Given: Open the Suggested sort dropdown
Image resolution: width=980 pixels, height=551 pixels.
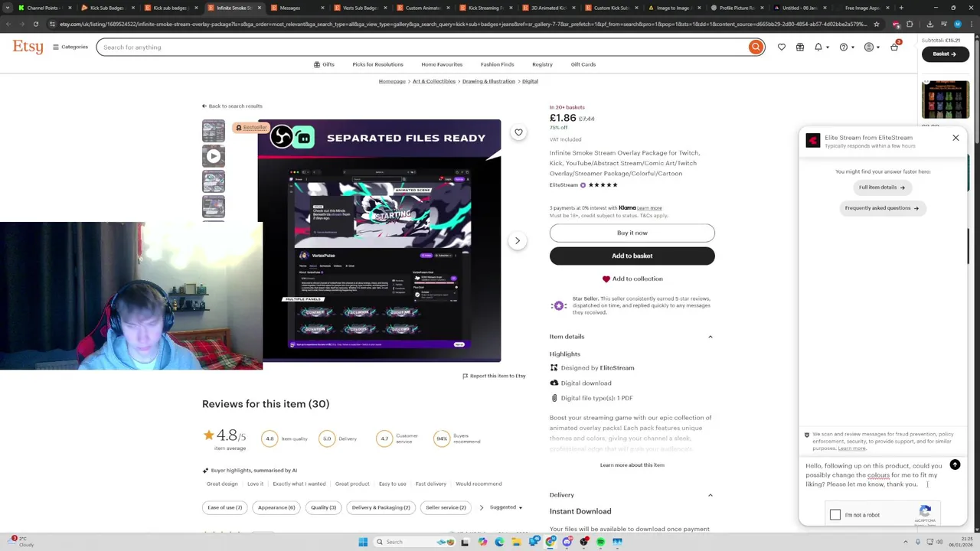Looking at the screenshot, I should [506, 507].
